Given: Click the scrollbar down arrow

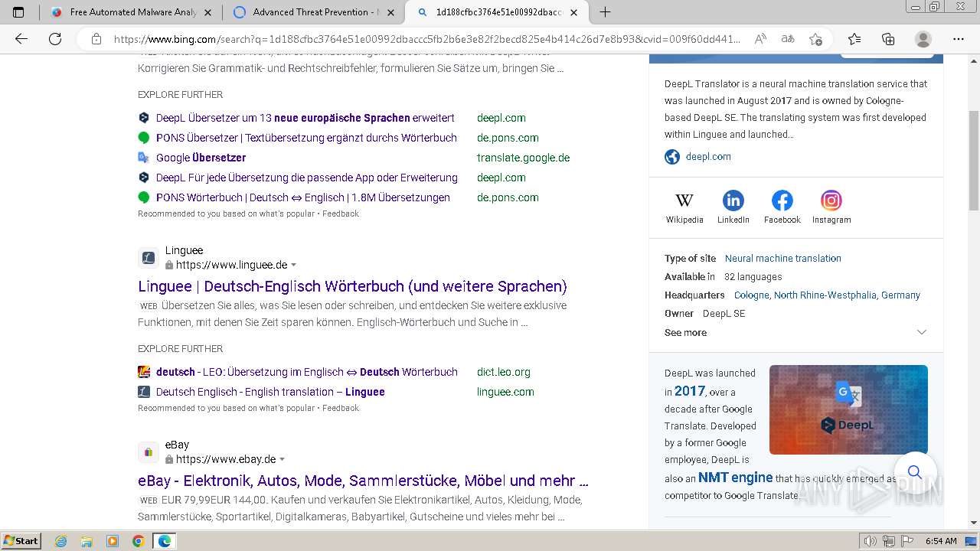Looking at the screenshot, I should tap(974, 523).
